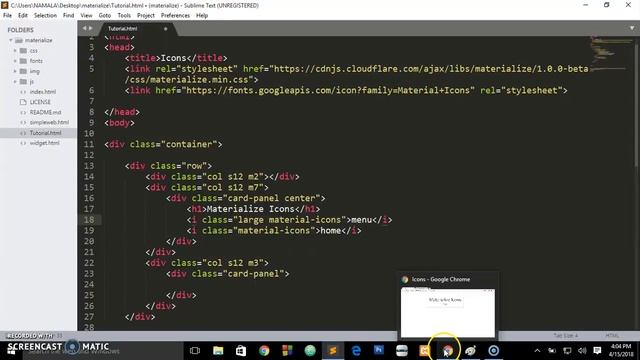Click the clock and date in taskbar
Screen dimensions: 640x360
(621, 351)
